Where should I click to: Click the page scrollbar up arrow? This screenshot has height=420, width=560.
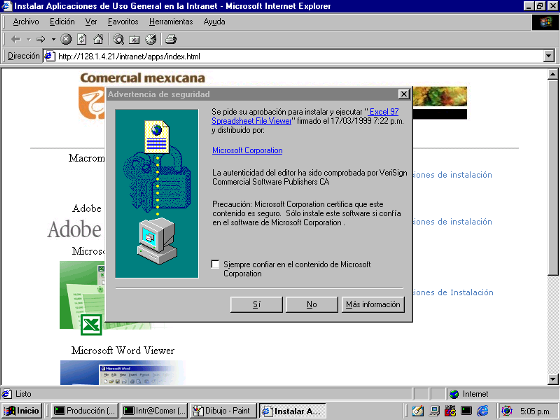point(553,74)
